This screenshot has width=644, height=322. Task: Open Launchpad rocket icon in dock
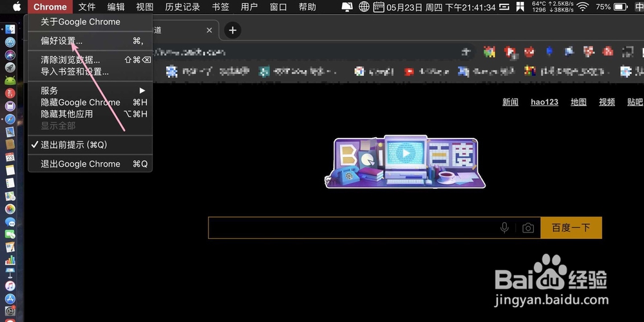[10, 68]
